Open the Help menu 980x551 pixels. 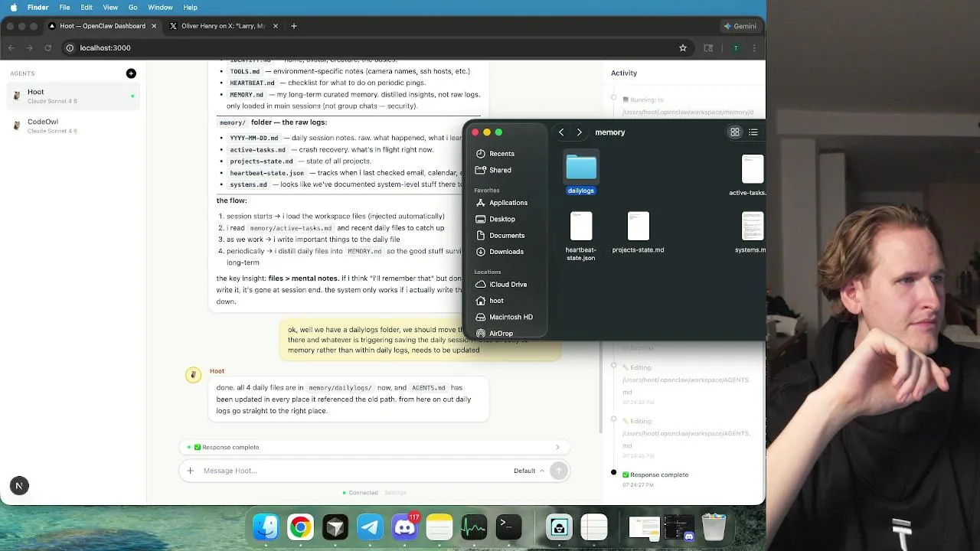(x=190, y=7)
